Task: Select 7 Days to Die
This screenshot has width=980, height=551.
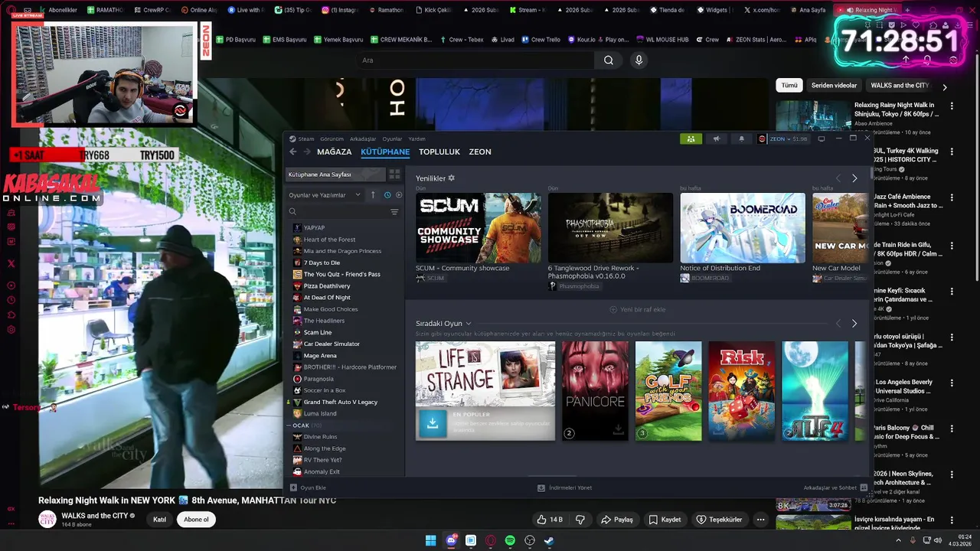Action: click(322, 262)
